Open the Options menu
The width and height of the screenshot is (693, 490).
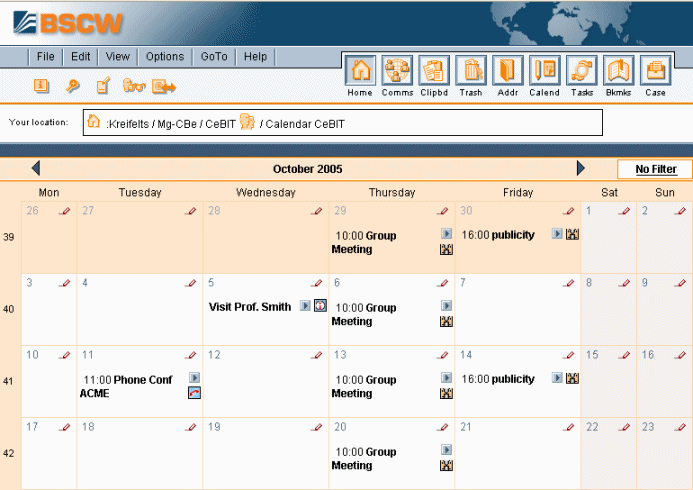(x=165, y=57)
